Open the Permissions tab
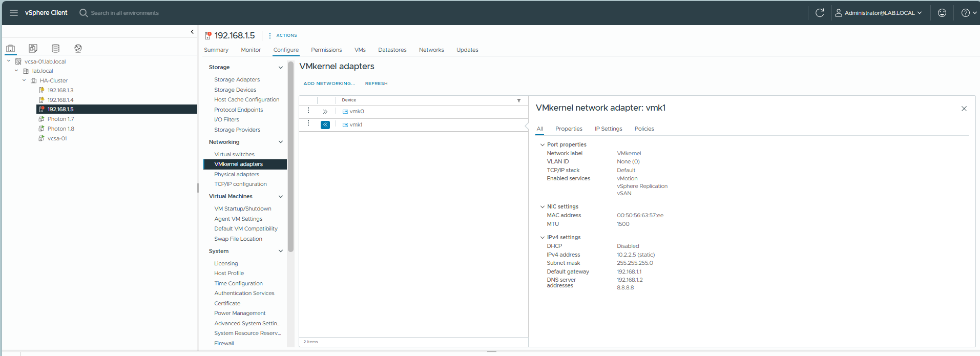Image resolution: width=980 pixels, height=356 pixels. [326, 50]
